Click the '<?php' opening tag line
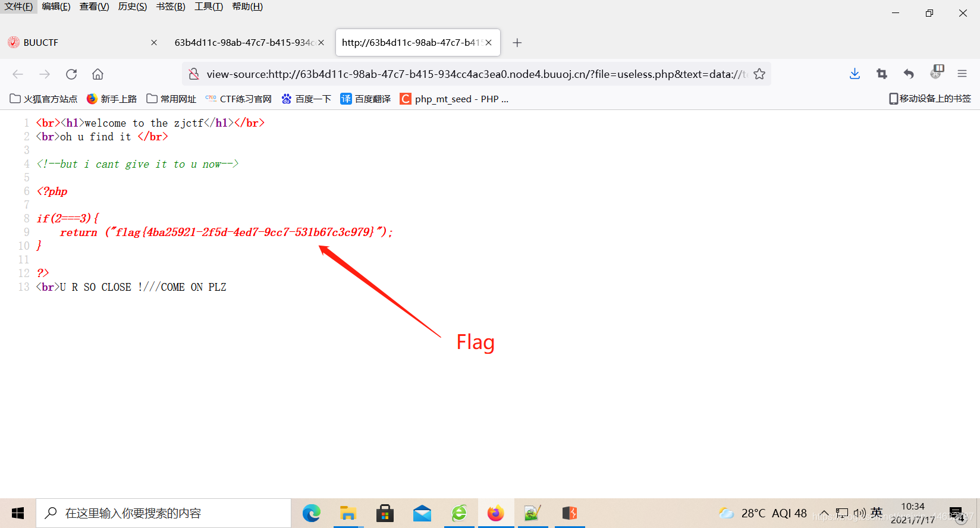The height and width of the screenshot is (528, 980). coord(52,191)
